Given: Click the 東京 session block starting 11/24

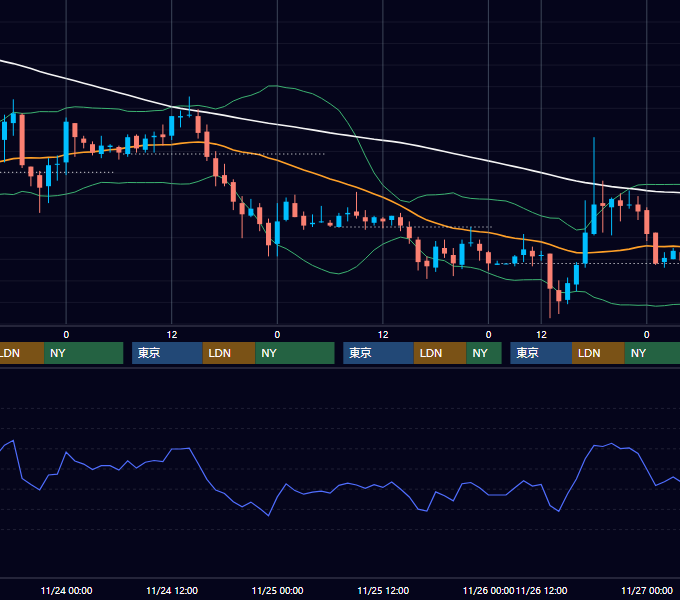Looking at the screenshot, I should point(167,353).
